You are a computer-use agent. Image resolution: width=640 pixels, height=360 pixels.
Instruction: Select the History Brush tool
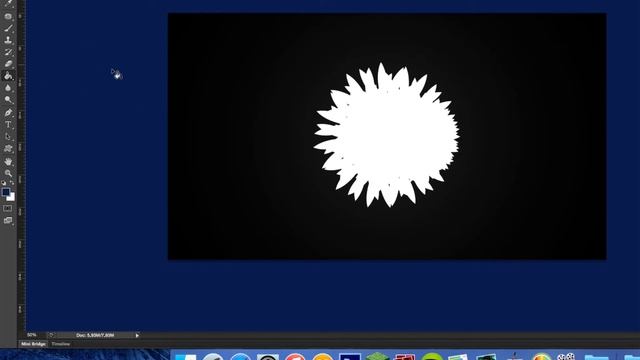[8, 52]
